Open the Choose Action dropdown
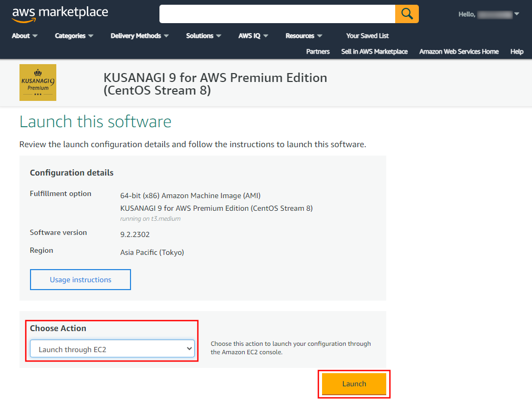 pos(112,349)
